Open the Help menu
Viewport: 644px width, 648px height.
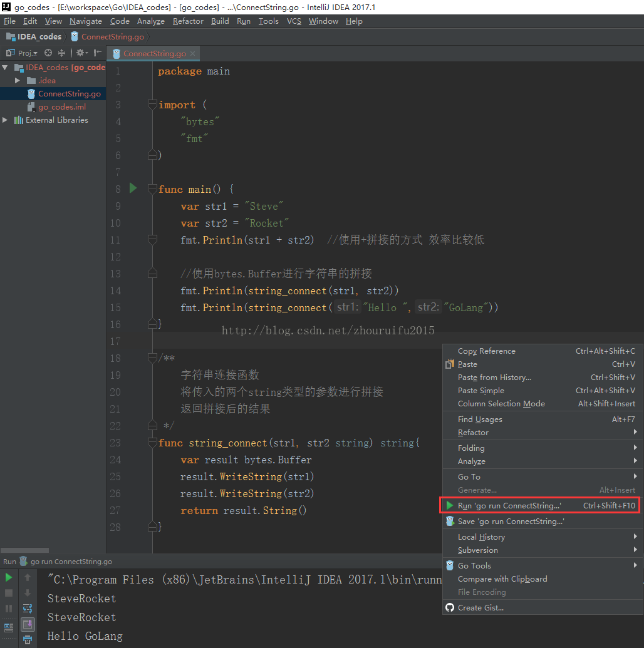354,21
